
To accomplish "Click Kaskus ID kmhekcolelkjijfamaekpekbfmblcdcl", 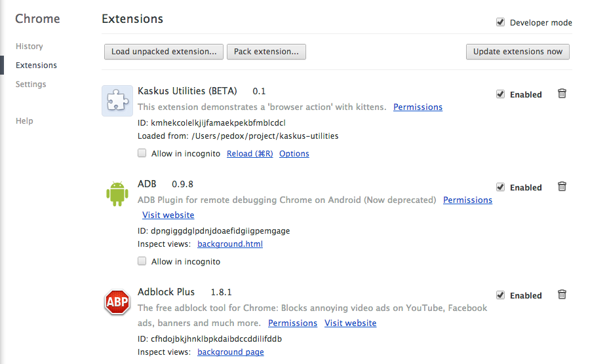I will 211,123.
